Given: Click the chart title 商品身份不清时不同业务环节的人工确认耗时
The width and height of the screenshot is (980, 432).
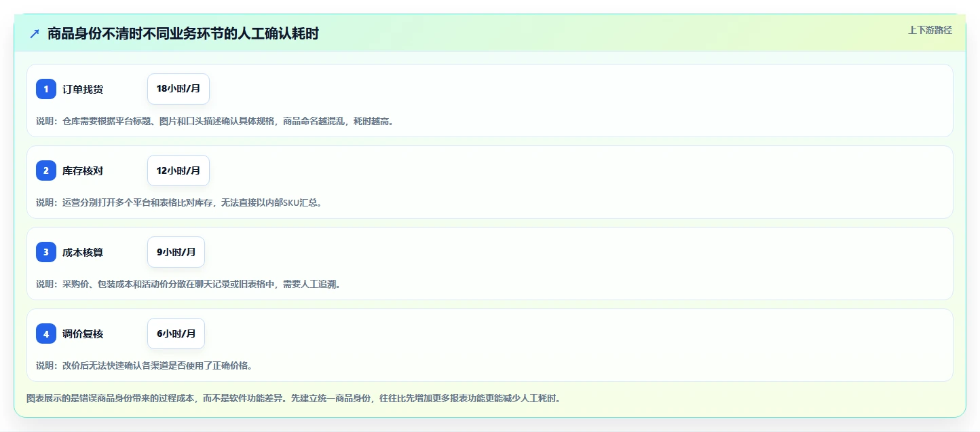Looking at the screenshot, I should pos(183,34).
